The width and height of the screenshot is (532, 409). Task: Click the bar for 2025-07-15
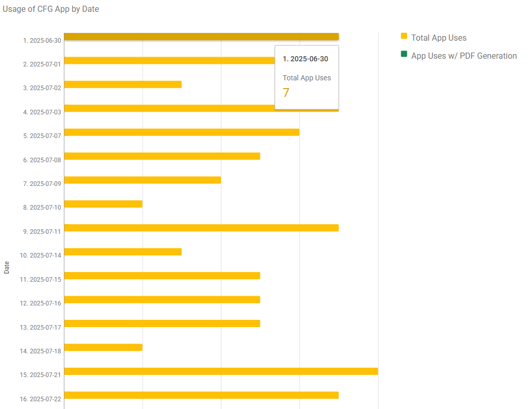162,276
